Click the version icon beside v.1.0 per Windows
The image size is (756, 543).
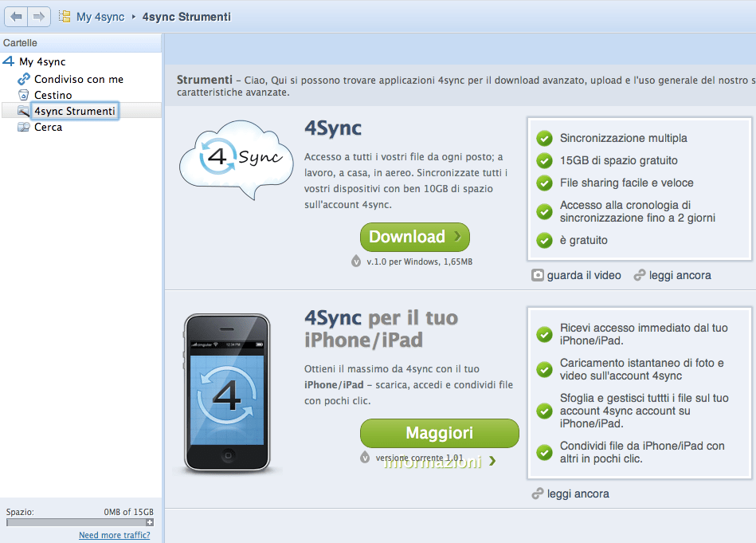[x=356, y=261]
